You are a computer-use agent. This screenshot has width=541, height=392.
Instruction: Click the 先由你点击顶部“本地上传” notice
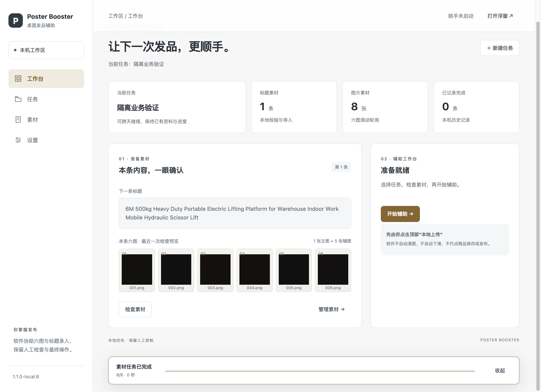coord(445,240)
